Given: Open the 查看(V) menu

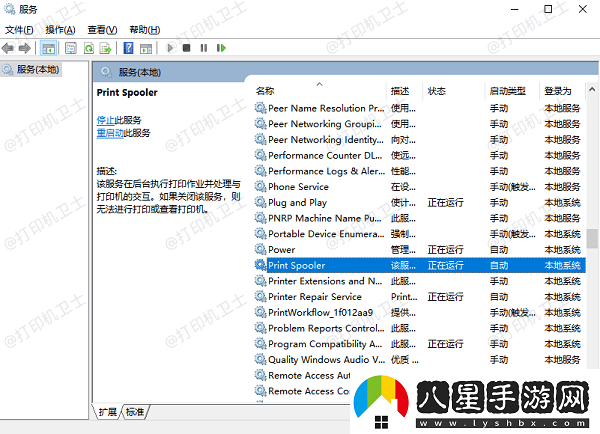Looking at the screenshot, I should [101, 30].
